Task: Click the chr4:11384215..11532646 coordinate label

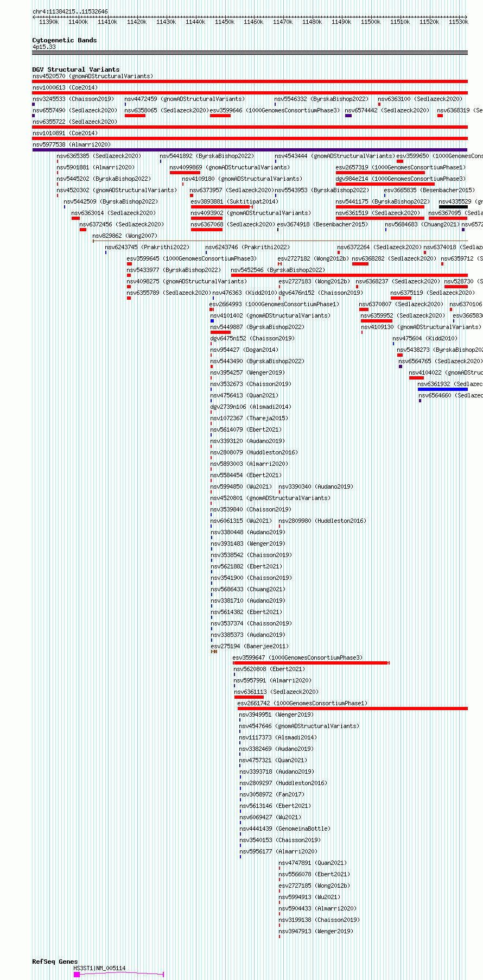Action: [x=70, y=11]
